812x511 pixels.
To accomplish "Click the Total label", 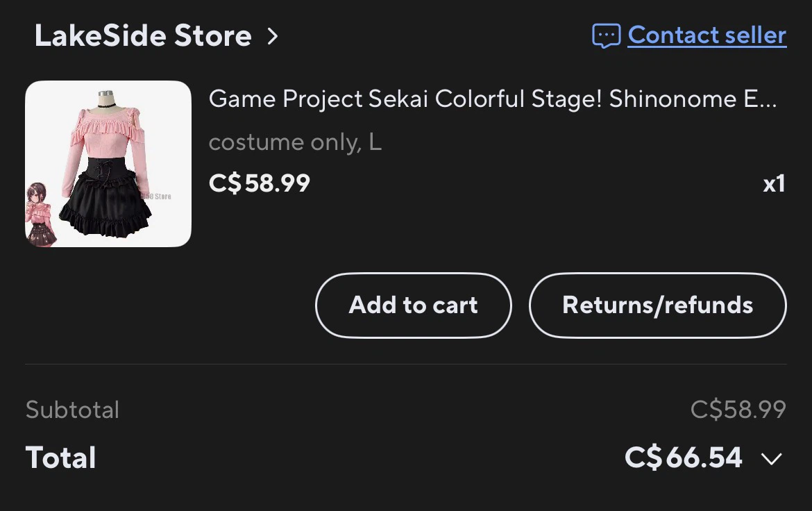I will [60, 458].
